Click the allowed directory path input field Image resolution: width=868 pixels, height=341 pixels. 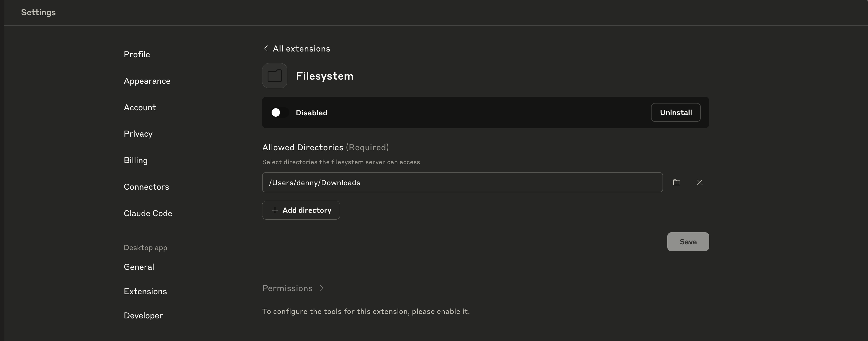(x=462, y=183)
